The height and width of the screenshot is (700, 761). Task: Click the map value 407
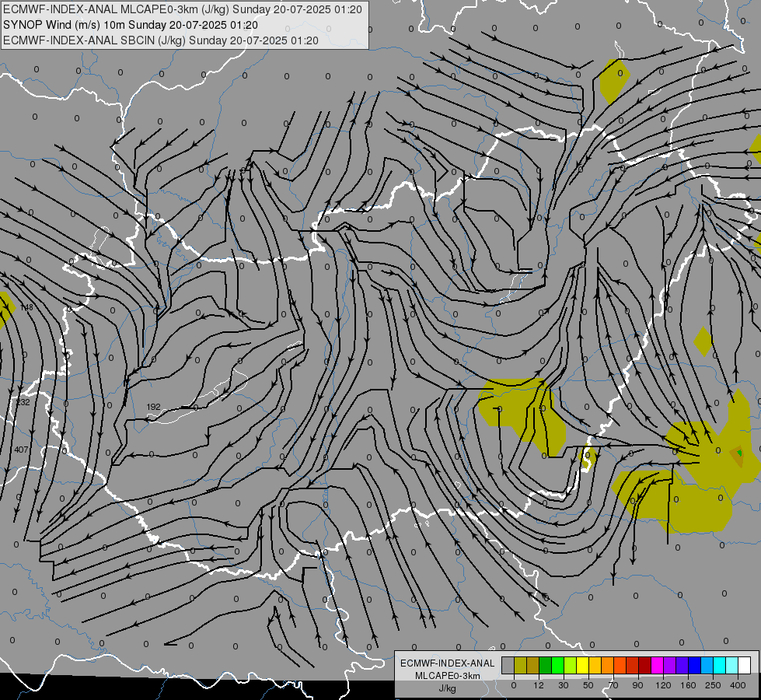click(x=21, y=450)
